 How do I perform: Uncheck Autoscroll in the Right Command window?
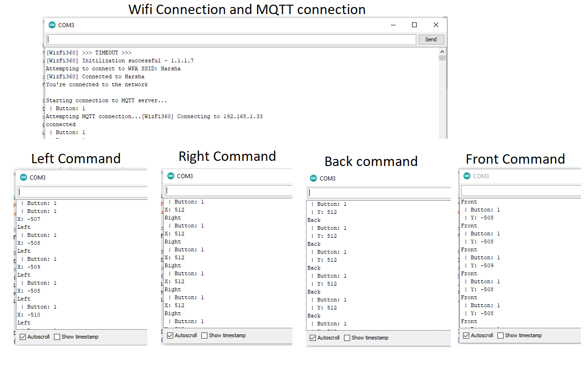pos(170,335)
